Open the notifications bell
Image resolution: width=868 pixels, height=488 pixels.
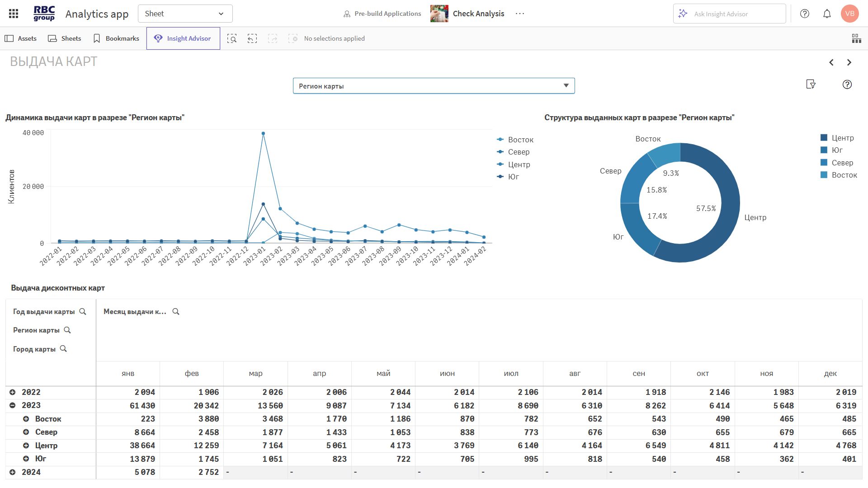pyautogui.click(x=827, y=14)
